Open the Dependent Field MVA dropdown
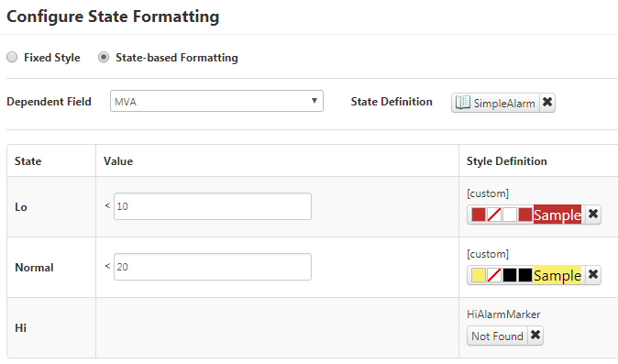The image size is (618, 364). [216, 101]
